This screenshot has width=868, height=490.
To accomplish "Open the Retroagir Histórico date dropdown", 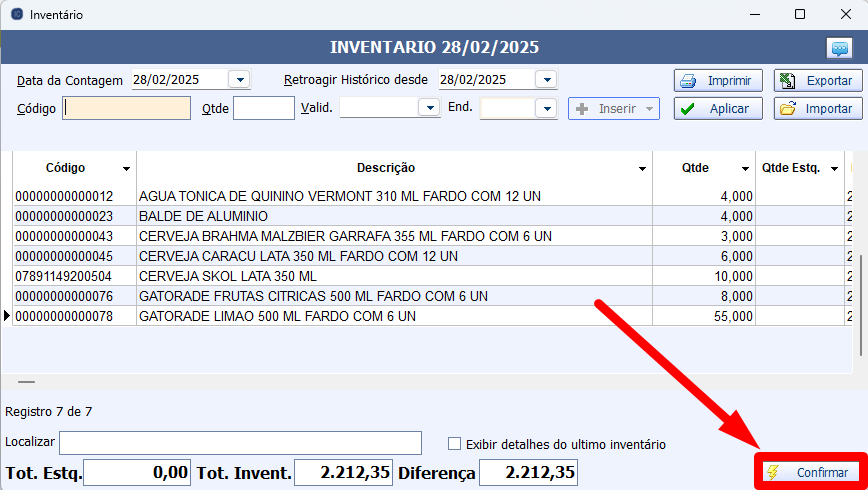I will click(546, 80).
